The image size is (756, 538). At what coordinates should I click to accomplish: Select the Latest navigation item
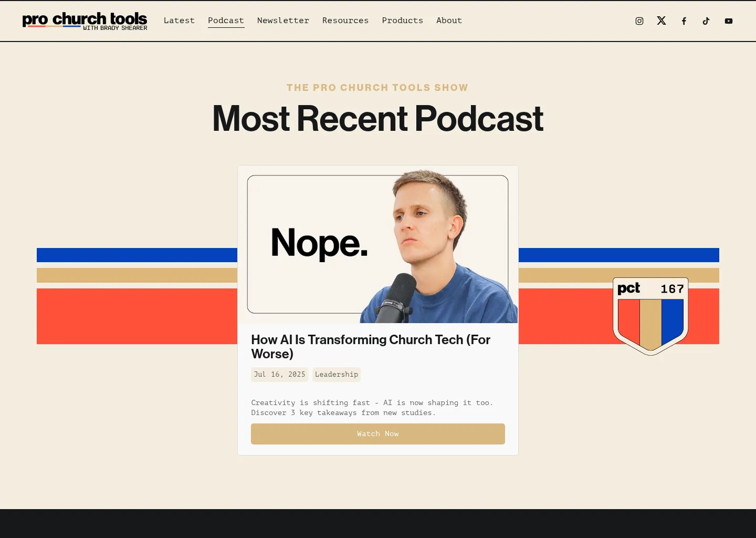click(179, 20)
